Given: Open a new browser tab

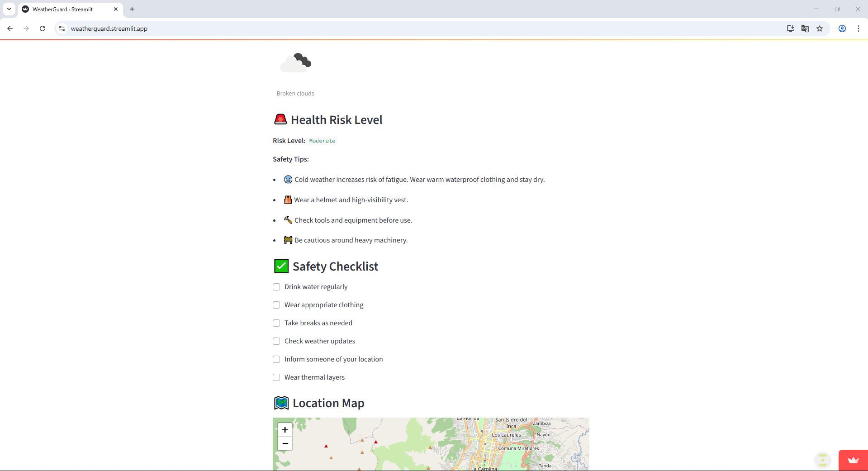Looking at the screenshot, I should (132, 9).
